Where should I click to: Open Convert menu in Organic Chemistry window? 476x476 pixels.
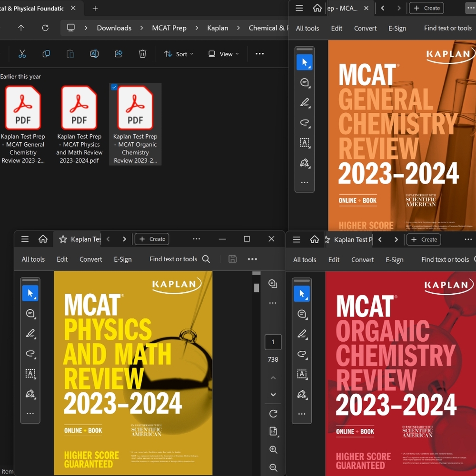point(362,260)
